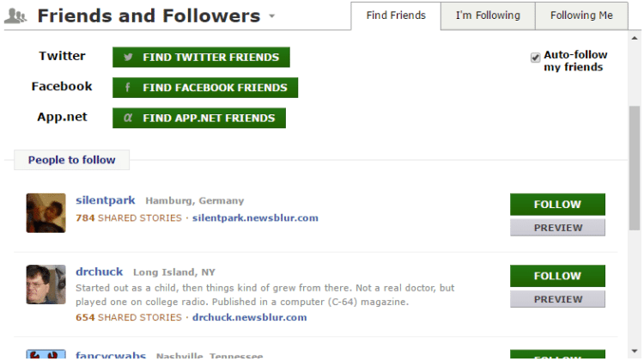Click the Friends and Followers people icon
This screenshot has height=361, width=644.
[15, 15]
